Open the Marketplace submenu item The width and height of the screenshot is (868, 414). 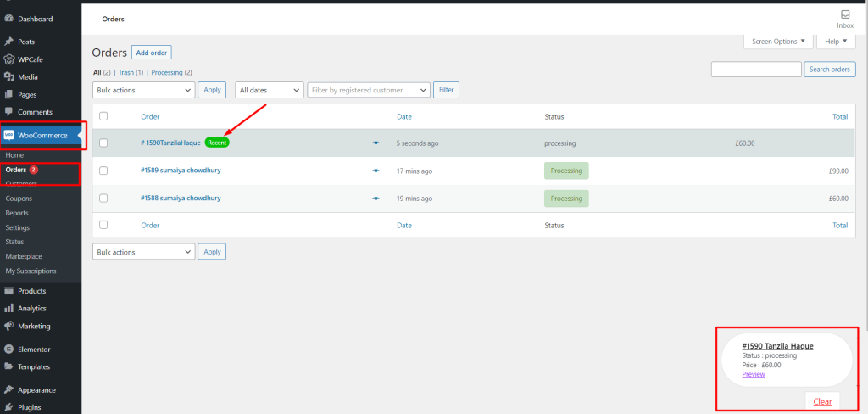click(24, 256)
